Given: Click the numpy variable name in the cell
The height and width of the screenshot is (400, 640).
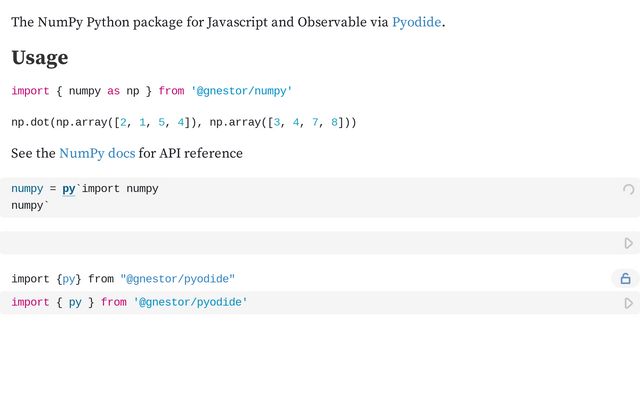Looking at the screenshot, I should pyautogui.click(x=27, y=189).
